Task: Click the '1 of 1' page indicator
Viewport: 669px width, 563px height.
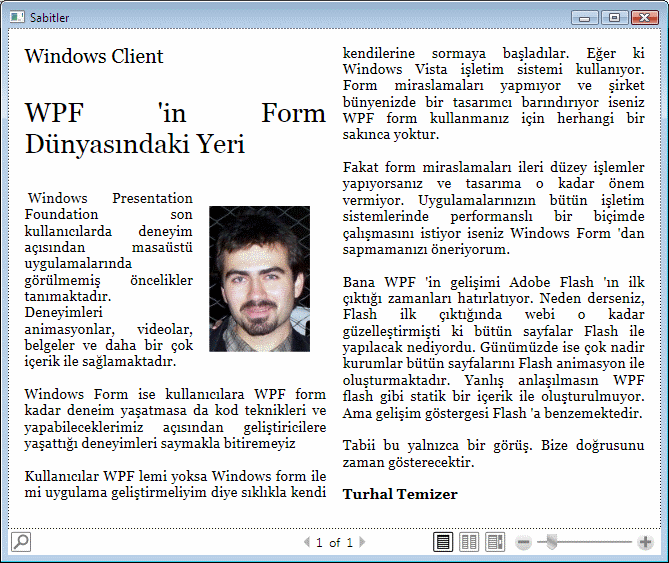Action: [x=334, y=543]
